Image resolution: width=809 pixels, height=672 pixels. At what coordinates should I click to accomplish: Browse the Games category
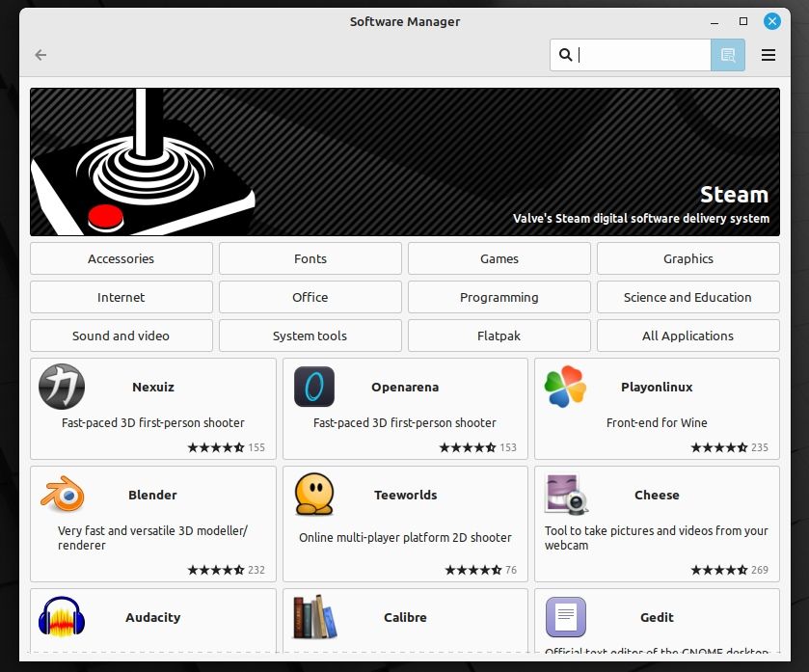[x=499, y=258]
